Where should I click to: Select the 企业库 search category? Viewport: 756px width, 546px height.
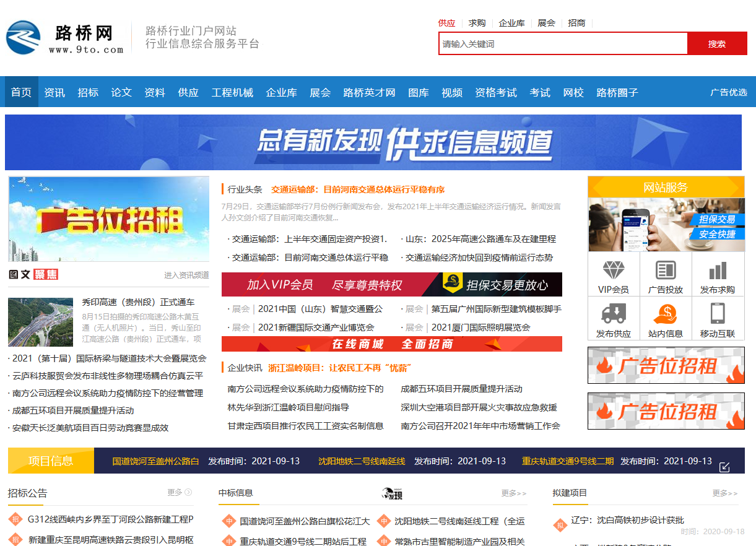(511, 23)
